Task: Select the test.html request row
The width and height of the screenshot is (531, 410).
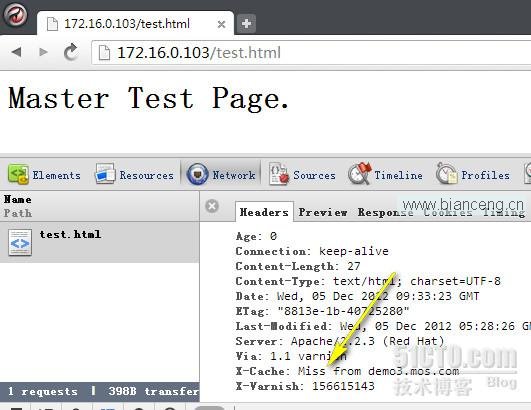Action: click(x=100, y=242)
